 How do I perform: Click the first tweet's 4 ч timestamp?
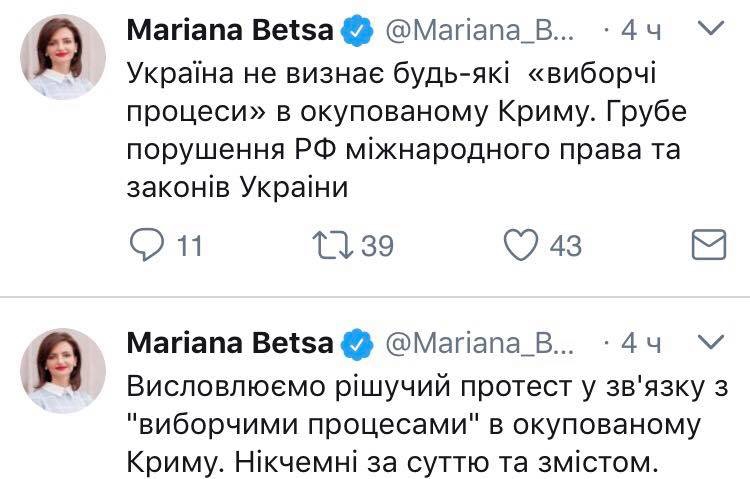pos(640,32)
